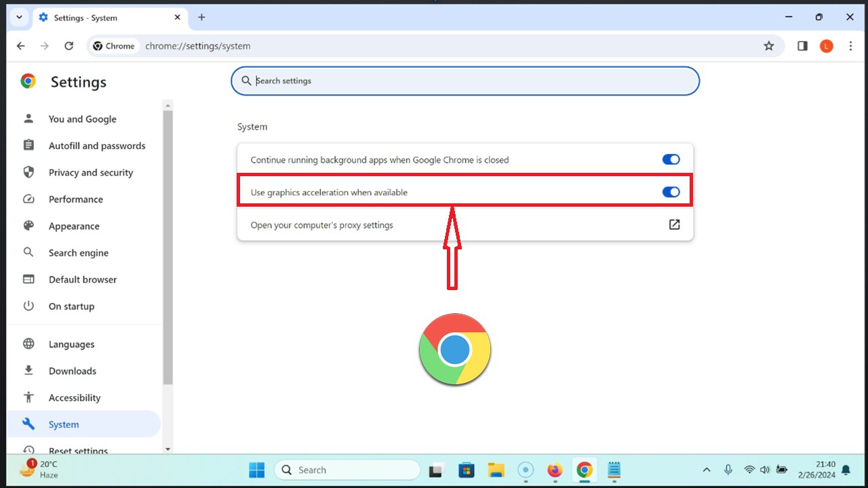Toggle continue running background apps switch
868x488 pixels.
coord(671,160)
